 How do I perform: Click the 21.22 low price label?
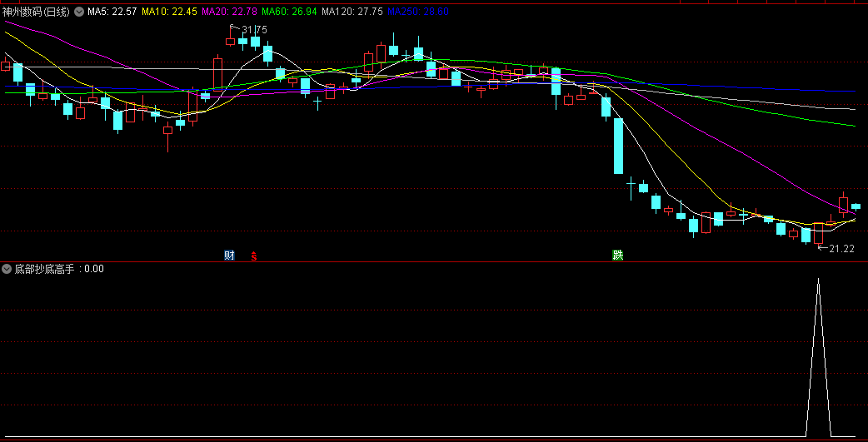tap(841, 249)
